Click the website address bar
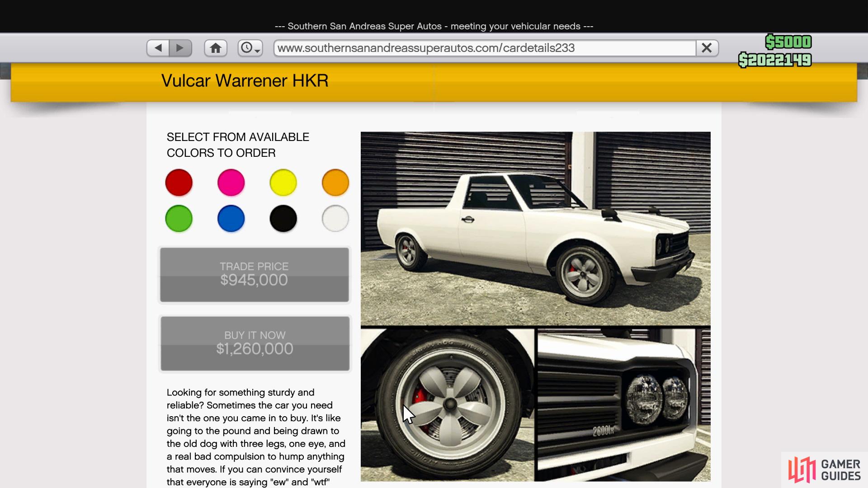This screenshot has height=488, width=868. [x=485, y=48]
